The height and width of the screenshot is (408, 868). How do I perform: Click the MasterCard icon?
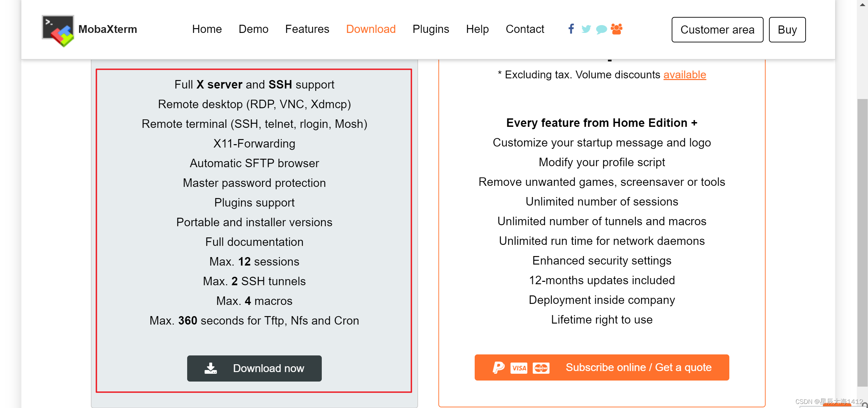(x=541, y=368)
